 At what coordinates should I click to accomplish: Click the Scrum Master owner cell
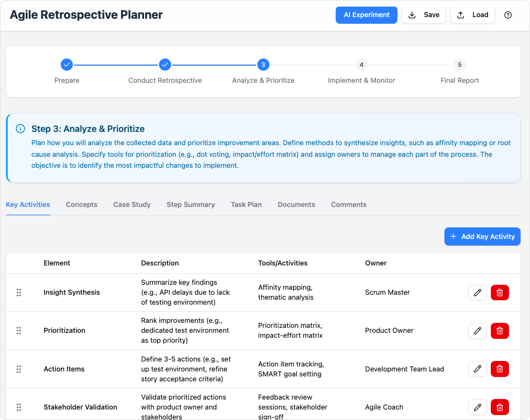pos(388,293)
